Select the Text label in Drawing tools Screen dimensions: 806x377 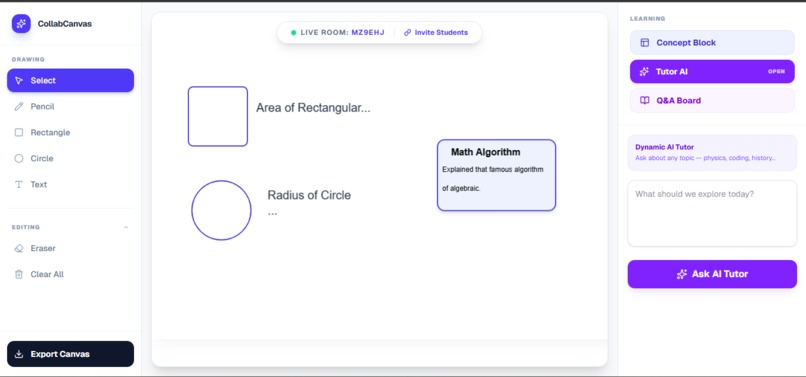pos(39,185)
